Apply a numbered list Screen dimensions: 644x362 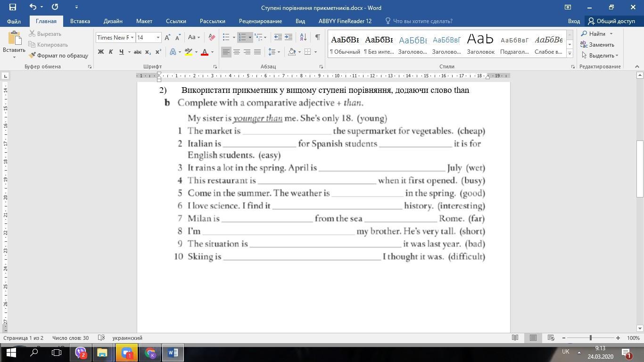[242, 38]
